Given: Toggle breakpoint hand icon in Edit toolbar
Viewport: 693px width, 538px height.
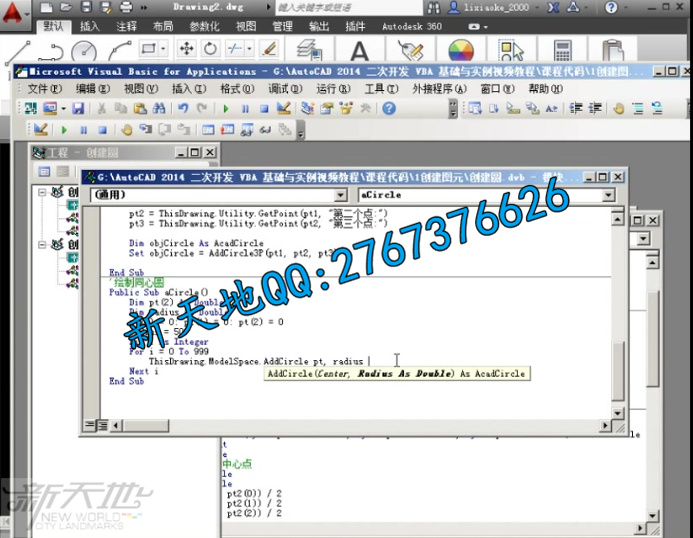Looking at the screenshot, I should (619, 108).
